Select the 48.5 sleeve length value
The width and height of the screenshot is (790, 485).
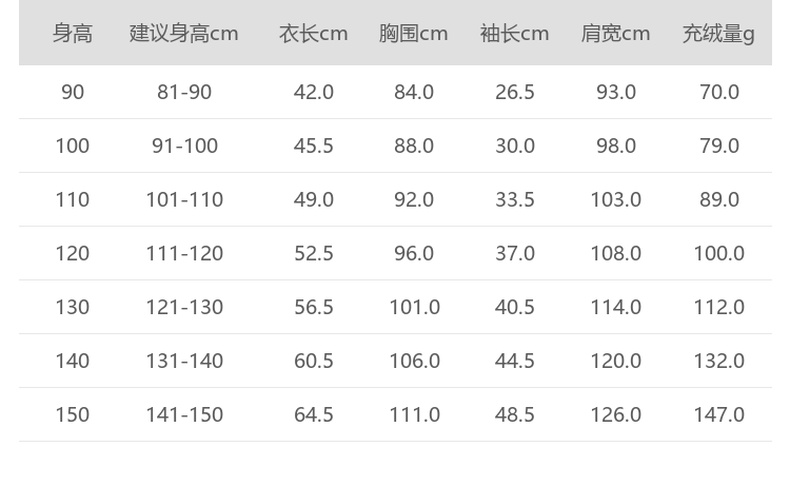[x=514, y=415]
